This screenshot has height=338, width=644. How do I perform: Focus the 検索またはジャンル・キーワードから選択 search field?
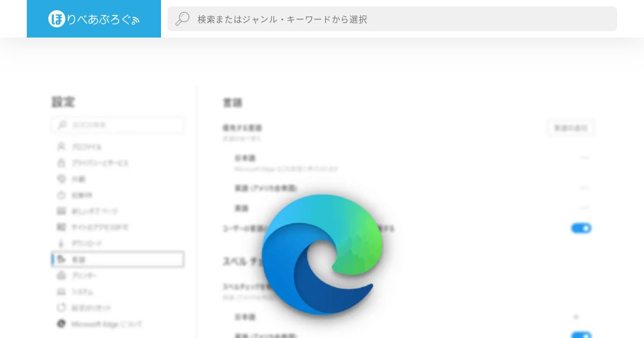[392, 19]
